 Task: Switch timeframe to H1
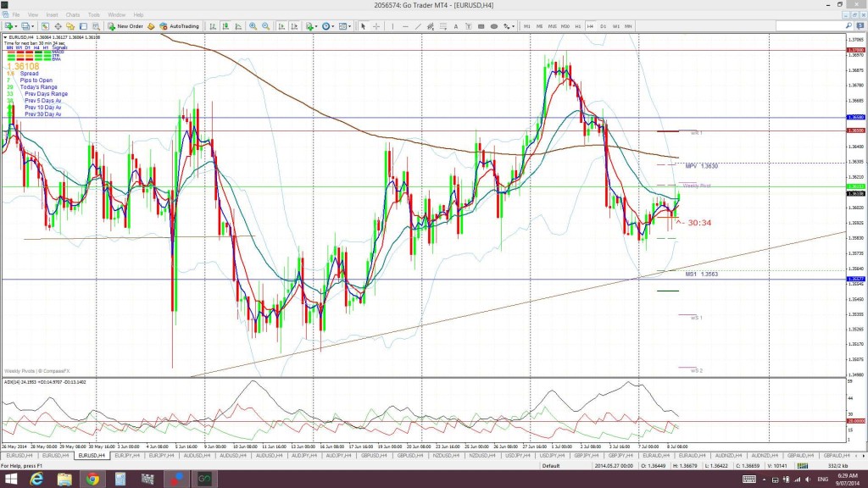pyautogui.click(x=578, y=26)
